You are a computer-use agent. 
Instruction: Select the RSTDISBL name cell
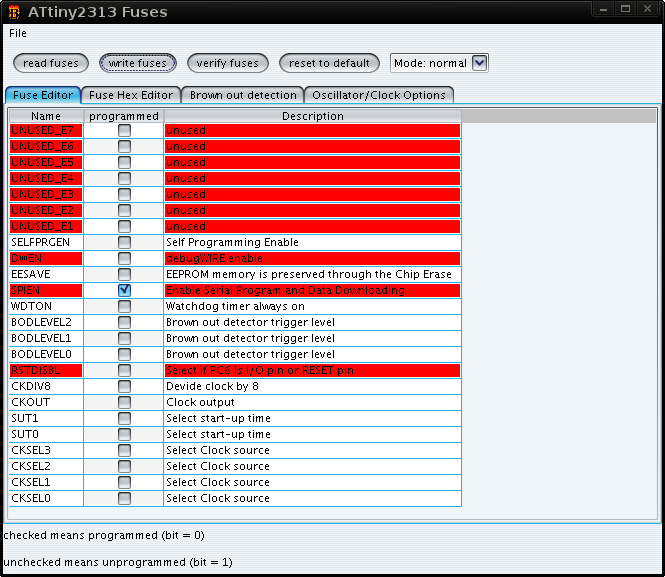[46, 370]
